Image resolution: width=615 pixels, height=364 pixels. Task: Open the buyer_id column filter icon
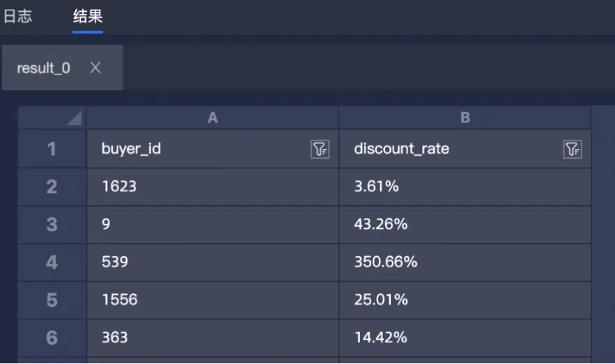[320, 149]
